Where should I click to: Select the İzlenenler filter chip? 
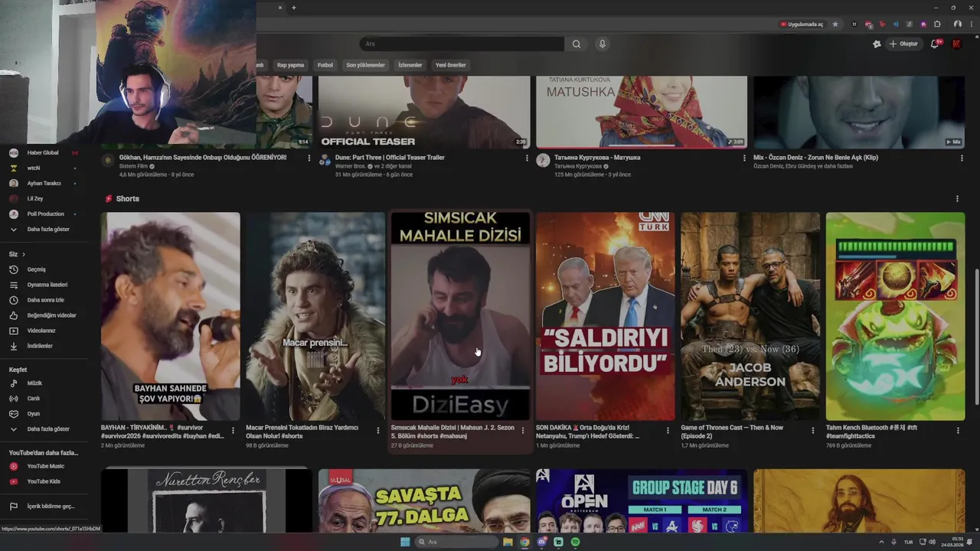click(410, 65)
